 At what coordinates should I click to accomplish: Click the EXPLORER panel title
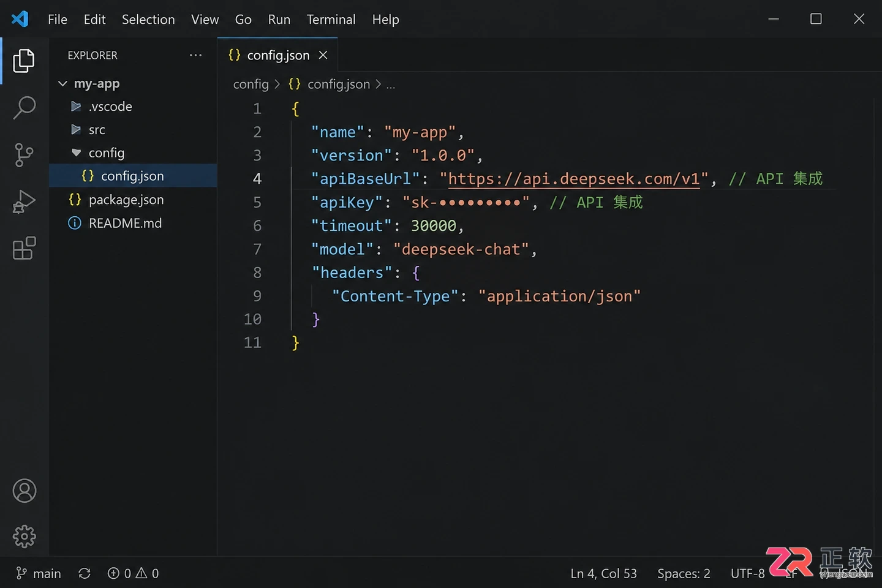point(92,55)
